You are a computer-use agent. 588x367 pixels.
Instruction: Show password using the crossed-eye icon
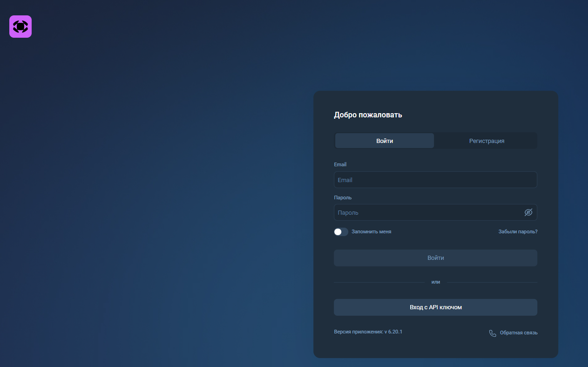pos(528,212)
